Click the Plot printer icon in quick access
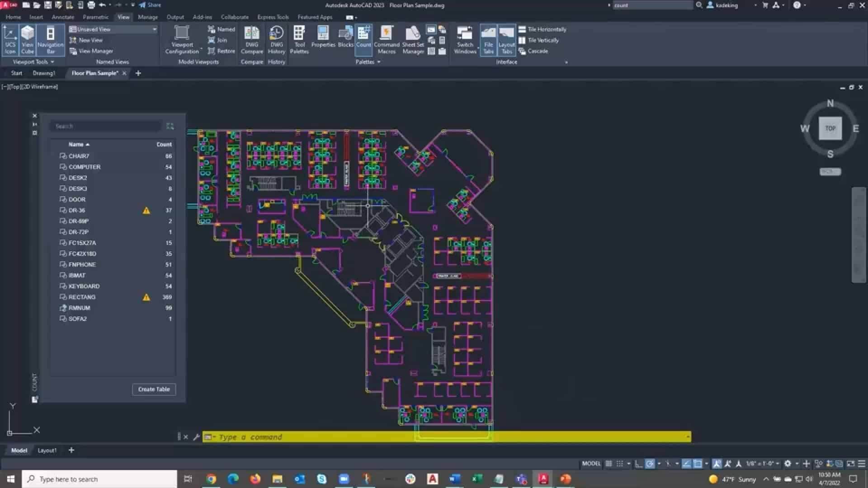Screen dimensions: 868x488 click(91, 5)
